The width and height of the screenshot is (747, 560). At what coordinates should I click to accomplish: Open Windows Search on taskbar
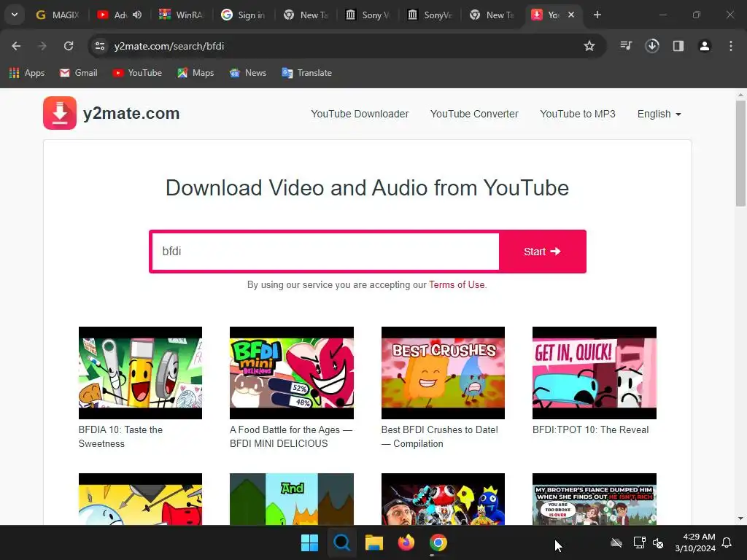pos(341,542)
